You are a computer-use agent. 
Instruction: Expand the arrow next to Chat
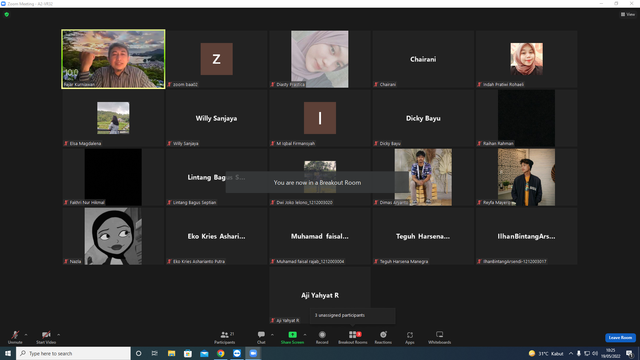[272, 335]
